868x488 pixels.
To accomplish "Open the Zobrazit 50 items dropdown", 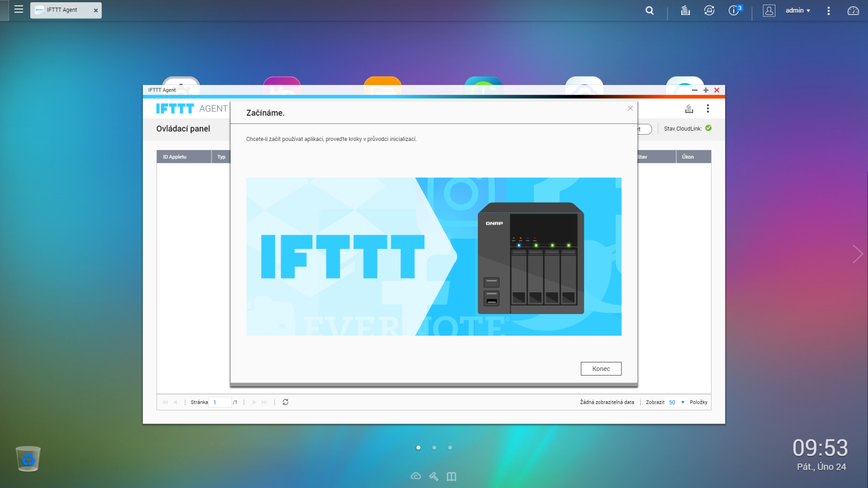I will pos(677,402).
